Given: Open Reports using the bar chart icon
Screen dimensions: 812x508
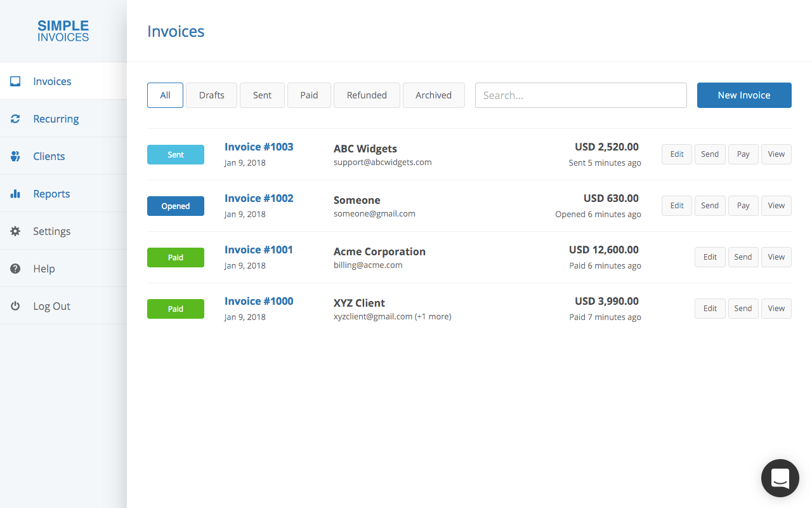Looking at the screenshot, I should 15,193.
